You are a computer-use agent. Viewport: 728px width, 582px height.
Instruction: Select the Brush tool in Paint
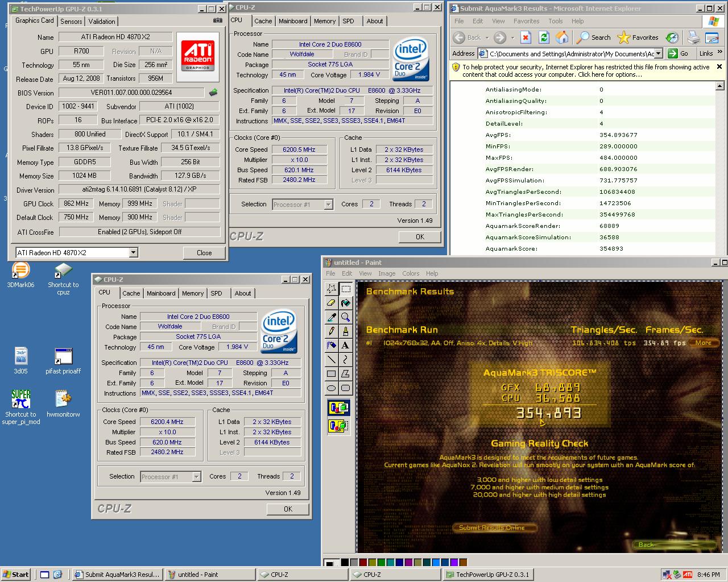(345, 331)
